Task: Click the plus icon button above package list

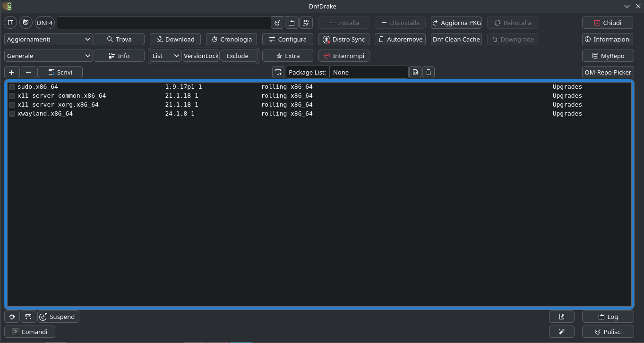Action: [12, 72]
